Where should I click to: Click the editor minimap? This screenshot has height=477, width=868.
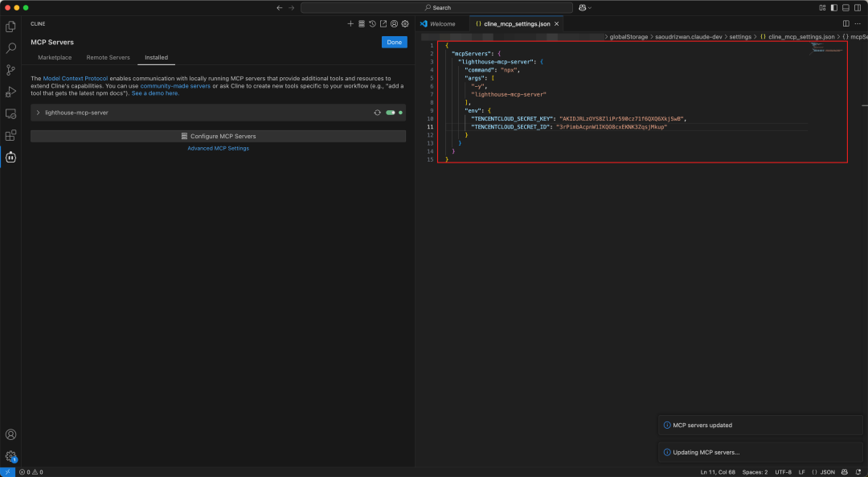(827, 47)
